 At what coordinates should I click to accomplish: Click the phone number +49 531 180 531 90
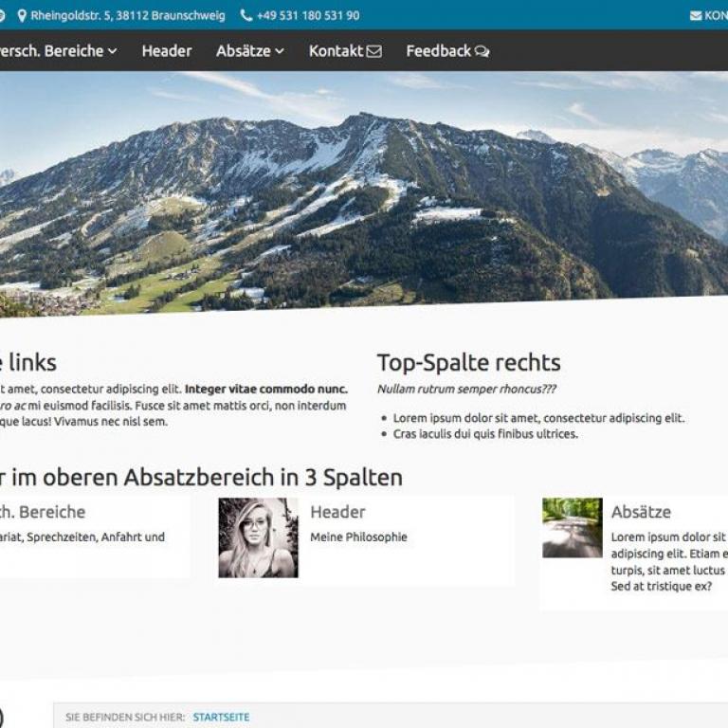pos(308,16)
